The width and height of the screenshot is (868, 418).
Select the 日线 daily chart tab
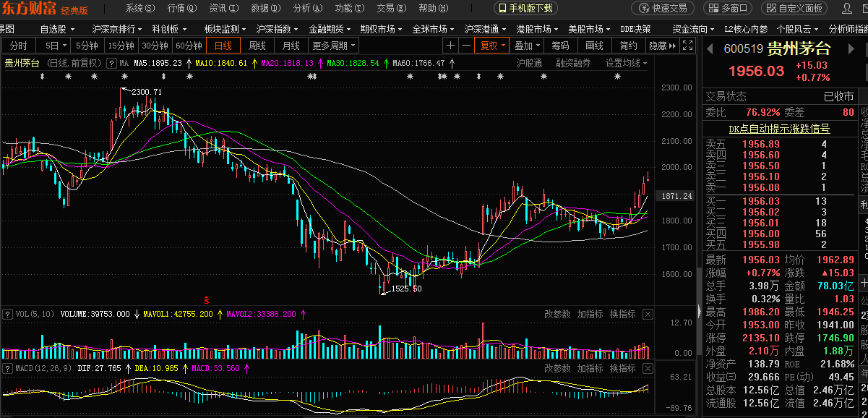[x=223, y=45]
